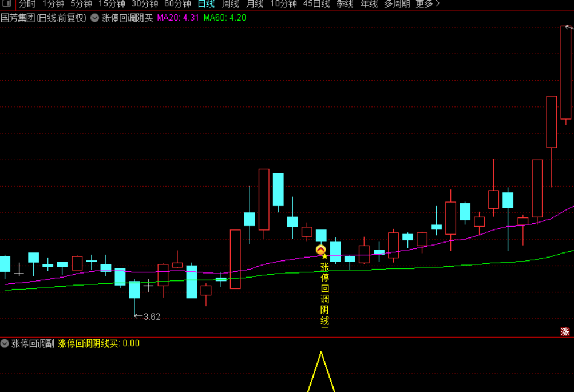Click the 涨停回调副 sub-chart name
This screenshot has height=392, width=574.
tap(33, 343)
